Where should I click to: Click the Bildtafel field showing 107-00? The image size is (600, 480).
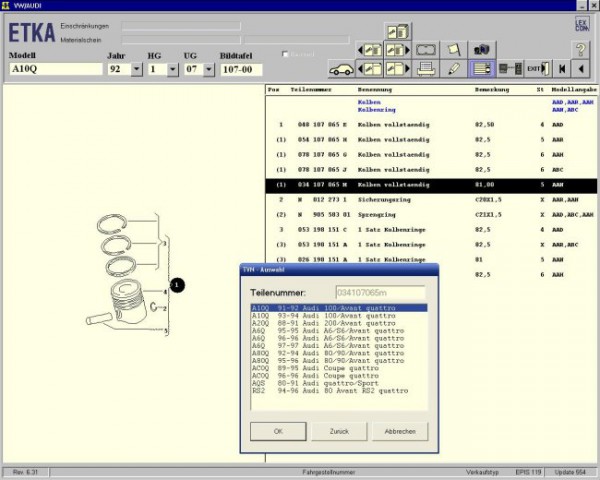pyautogui.click(x=241, y=70)
